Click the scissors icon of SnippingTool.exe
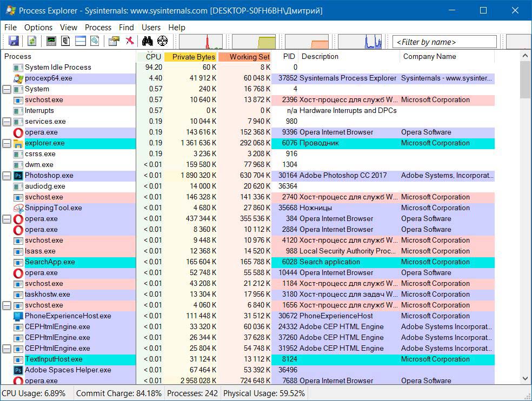 click(x=18, y=208)
